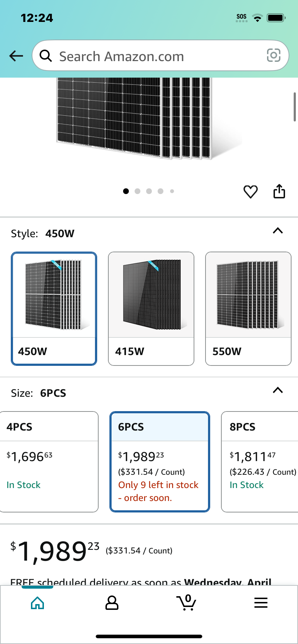Open the shopping cart icon

coord(186,602)
